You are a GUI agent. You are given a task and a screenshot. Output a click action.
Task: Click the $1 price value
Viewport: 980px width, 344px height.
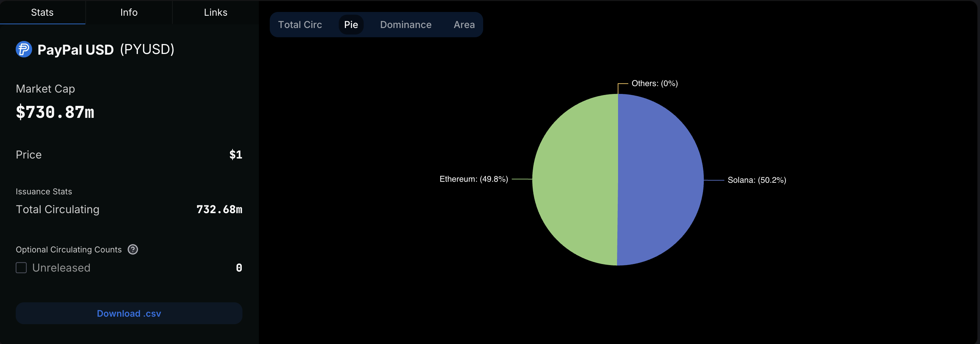(236, 154)
